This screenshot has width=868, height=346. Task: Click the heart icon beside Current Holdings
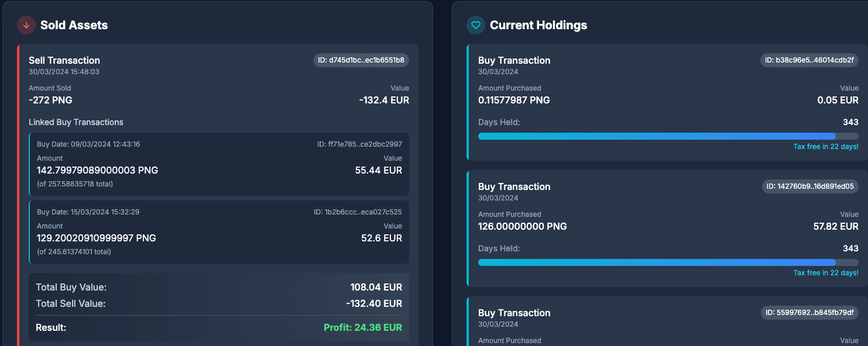click(x=476, y=25)
